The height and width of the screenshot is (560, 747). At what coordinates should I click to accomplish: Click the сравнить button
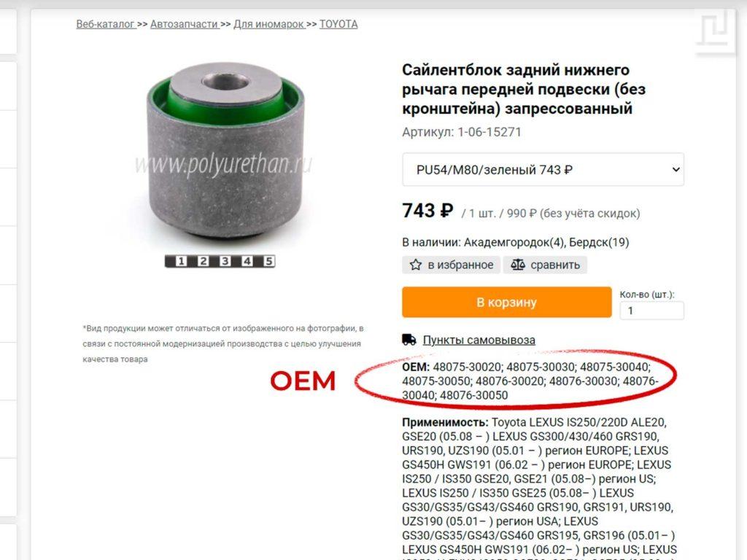point(546,265)
